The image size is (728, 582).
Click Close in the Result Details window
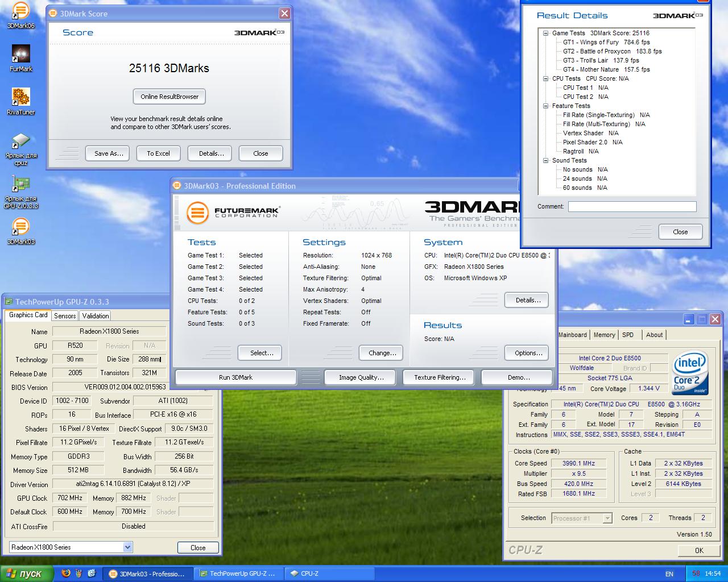pos(680,232)
